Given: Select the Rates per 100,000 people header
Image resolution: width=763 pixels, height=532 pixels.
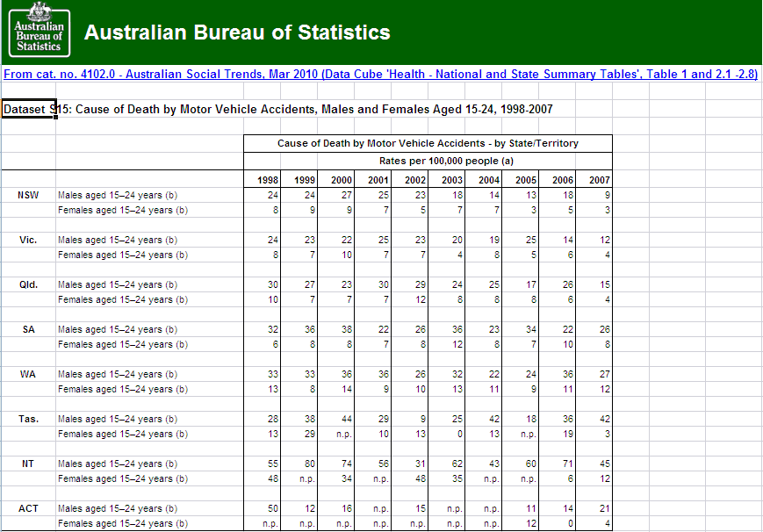Looking at the screenshot, I should pos(428,161).
